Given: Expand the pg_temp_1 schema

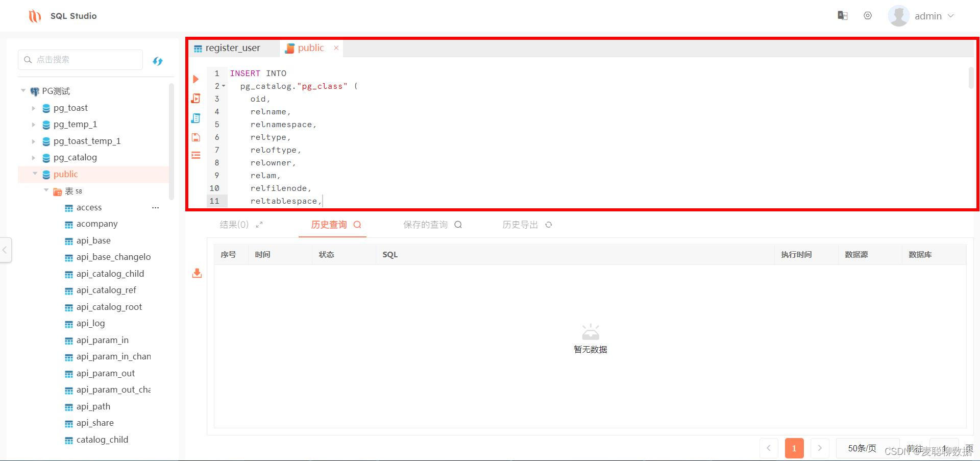Looking at the screenshot, I should click(34, 125).
